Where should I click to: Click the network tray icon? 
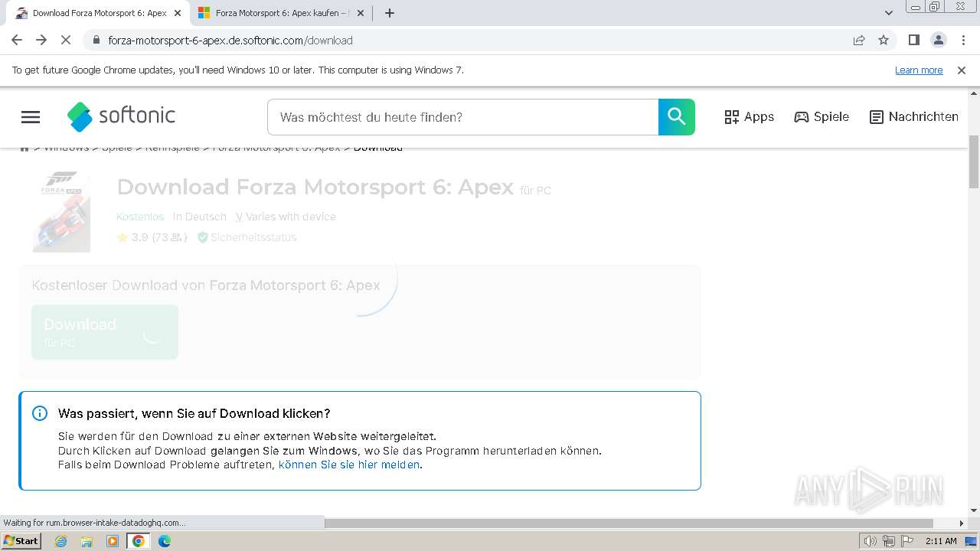(x=888, y=541)
